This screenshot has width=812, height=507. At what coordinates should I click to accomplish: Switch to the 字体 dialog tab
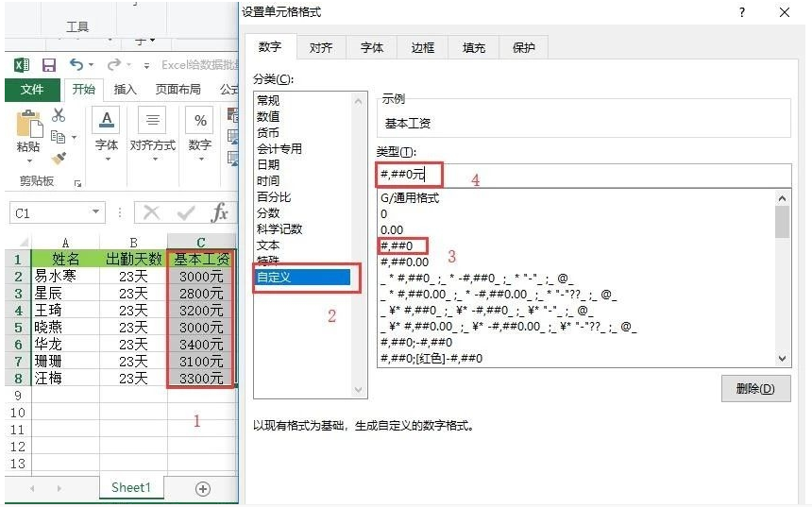click(x=372, y=47)
